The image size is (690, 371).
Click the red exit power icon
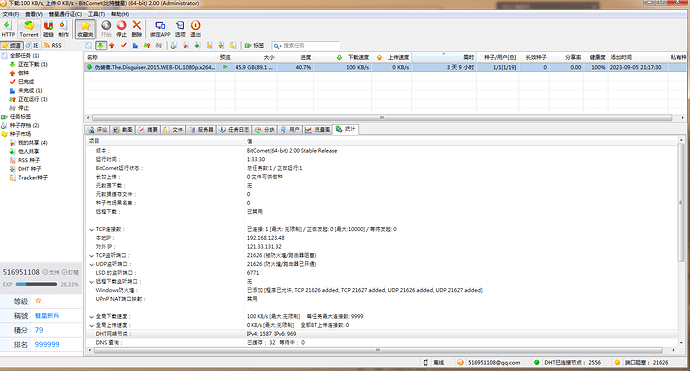pos(195,29)
